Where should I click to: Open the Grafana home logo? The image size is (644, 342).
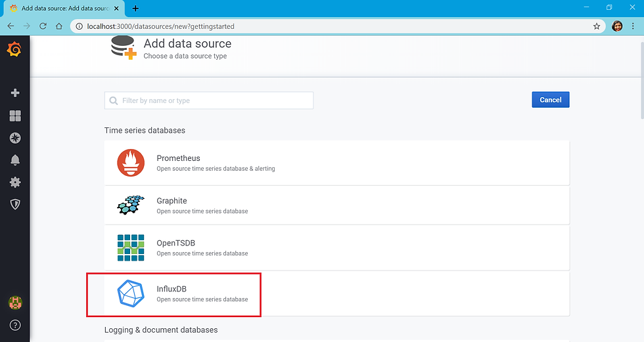pyautogui.click(x=14, y=50)
